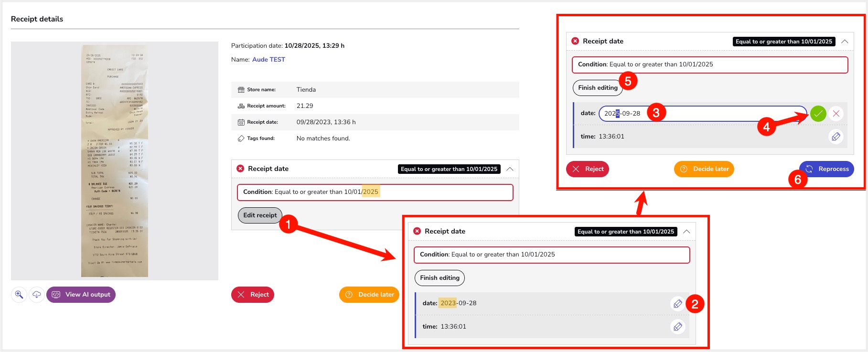
Task: Click Finish editing in upper-right panel
Action: [598, 88]
